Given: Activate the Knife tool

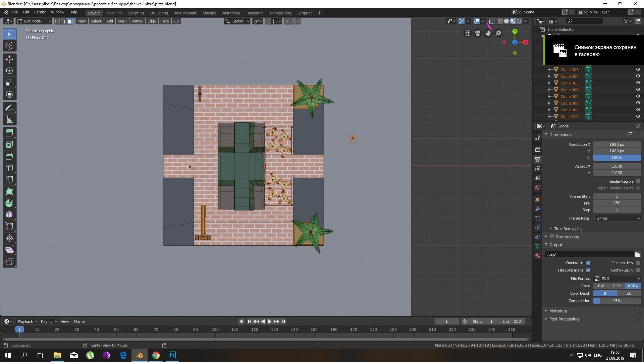Looking at the screenshot, I should pyautogui.click(x=9, y=180).
